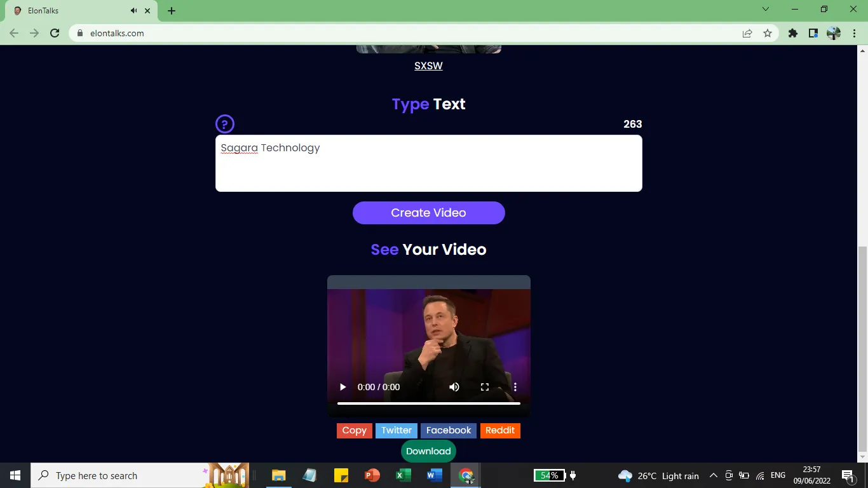
Task: Open a new tab with plus button
Action: pyautogui.click(x=172, y=11)
